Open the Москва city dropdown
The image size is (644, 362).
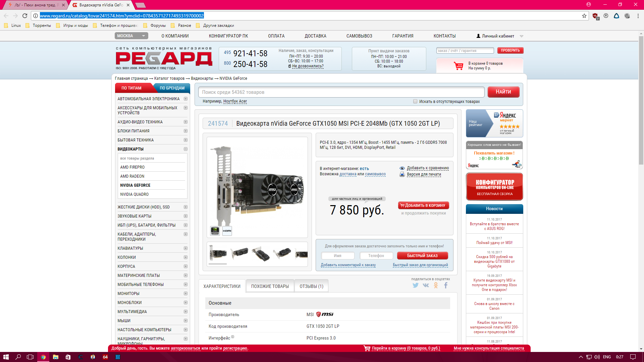pos(131,36)
